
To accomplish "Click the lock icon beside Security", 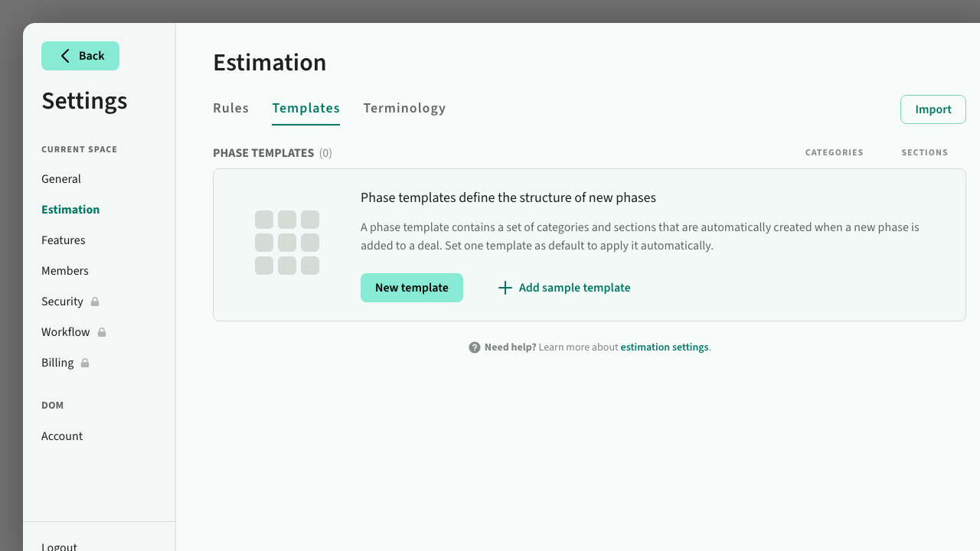I will [x=95, y=302].
